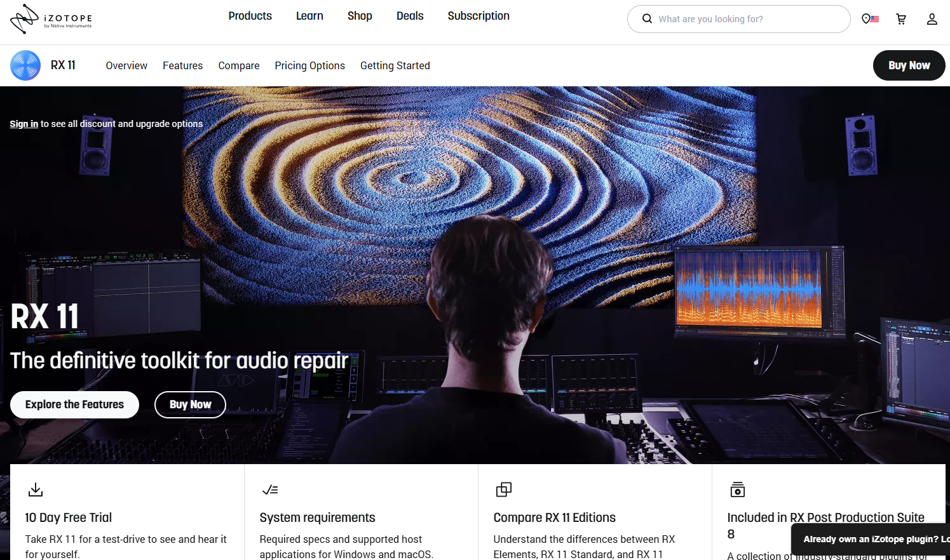Click the RX 11 title in sub-navigation
Image resolution: width=950 pixels, height=560 pixels.
(x=63, y=65)
